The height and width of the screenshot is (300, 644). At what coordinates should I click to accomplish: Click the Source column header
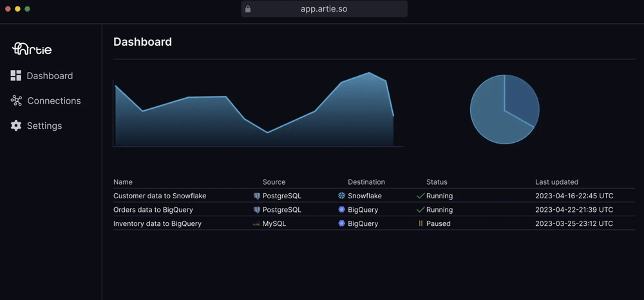[274, 182]
